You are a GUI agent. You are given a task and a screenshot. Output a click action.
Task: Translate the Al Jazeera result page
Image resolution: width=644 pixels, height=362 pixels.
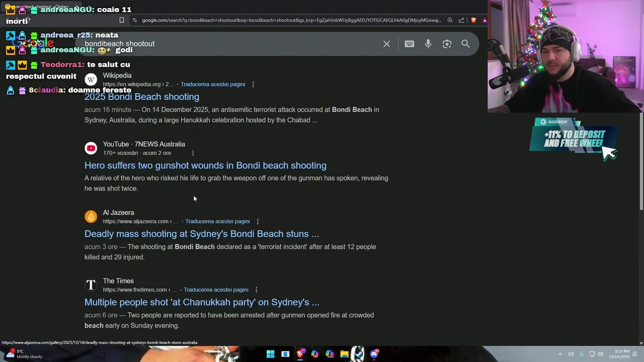coord(217,221)
